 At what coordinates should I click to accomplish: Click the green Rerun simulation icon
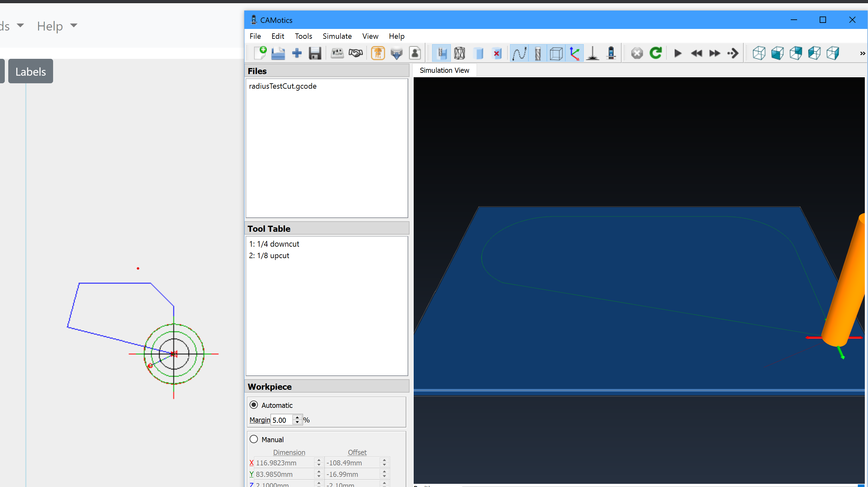[655, 53]
